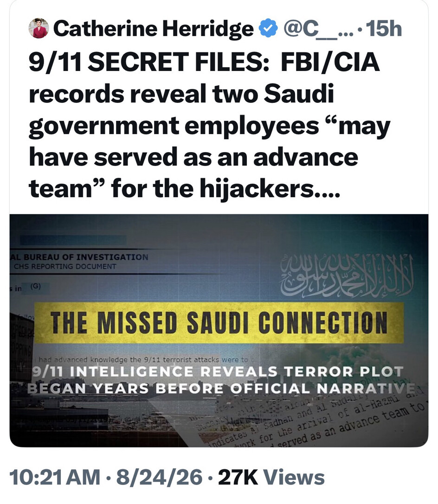Click the 15h post age label
Viewport: 438px width, 504px height.
(x=384, y=29)
